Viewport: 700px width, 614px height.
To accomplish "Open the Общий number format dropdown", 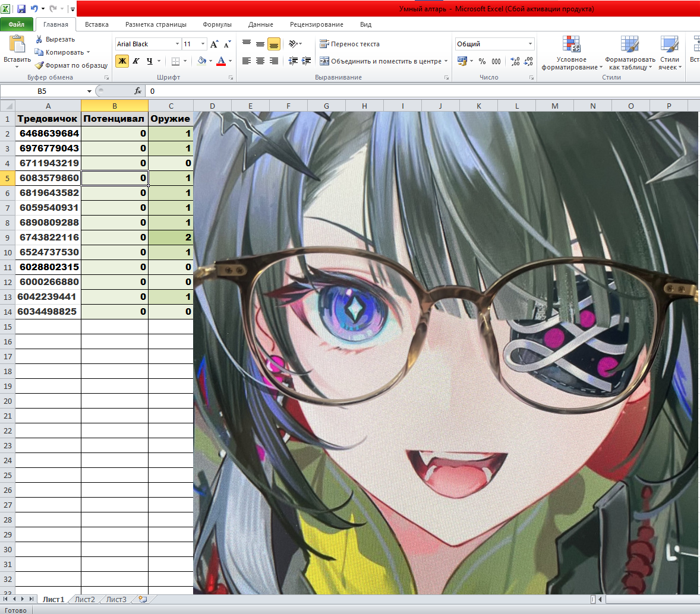I will 531,44.
